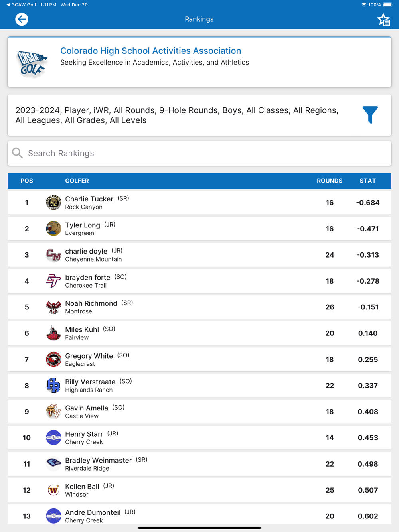This screenshot has width=399, height=532.
Task: Open Charlie Tucker's player row
Action: click(x=199, y=203)
